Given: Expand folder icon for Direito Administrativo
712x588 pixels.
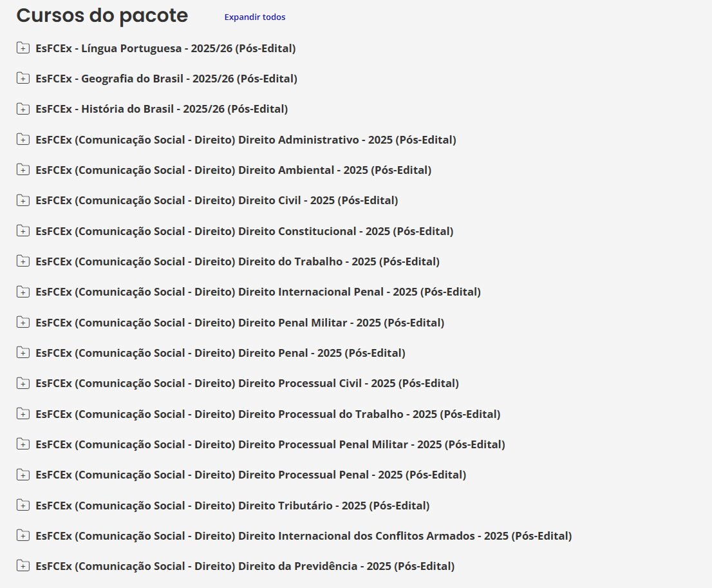Looking at the screenshot, I should pyautogui.click(x=23, y=140).
